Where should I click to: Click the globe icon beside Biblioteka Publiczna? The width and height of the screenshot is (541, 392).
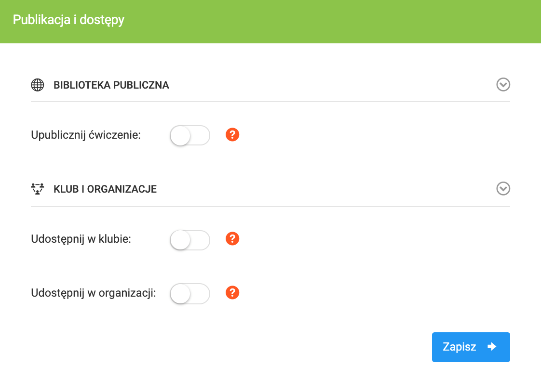pos(37,85)
